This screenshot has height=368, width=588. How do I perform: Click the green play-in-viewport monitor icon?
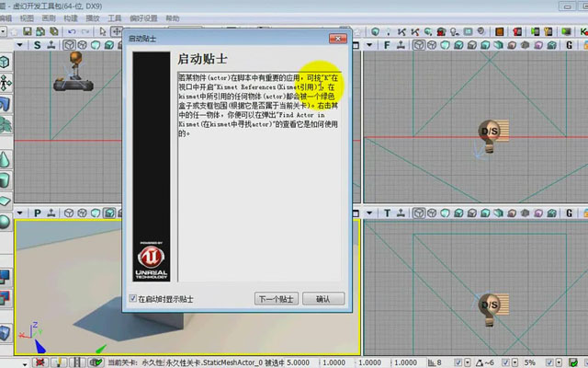tap(566, 32)
